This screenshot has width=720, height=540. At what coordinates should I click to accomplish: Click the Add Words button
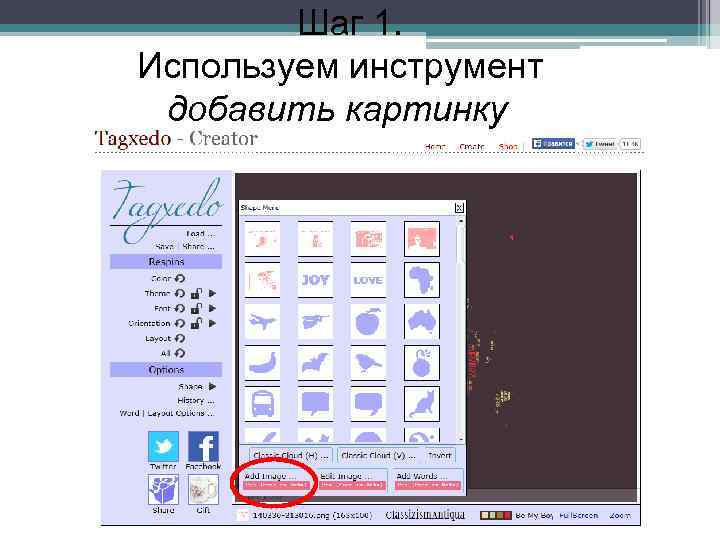[428, 480]
